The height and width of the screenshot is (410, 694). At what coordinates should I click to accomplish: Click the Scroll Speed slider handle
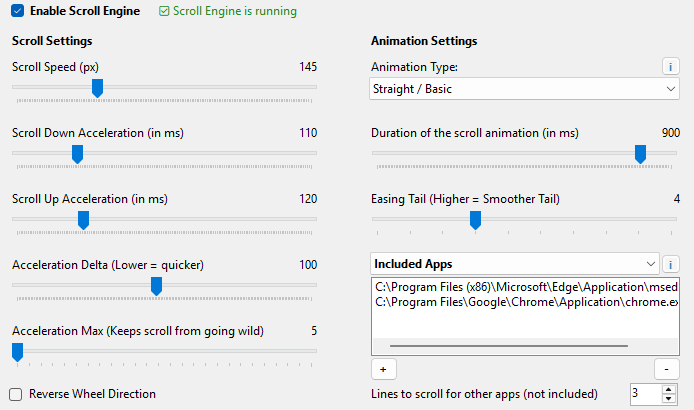click(x=97, y=89)
